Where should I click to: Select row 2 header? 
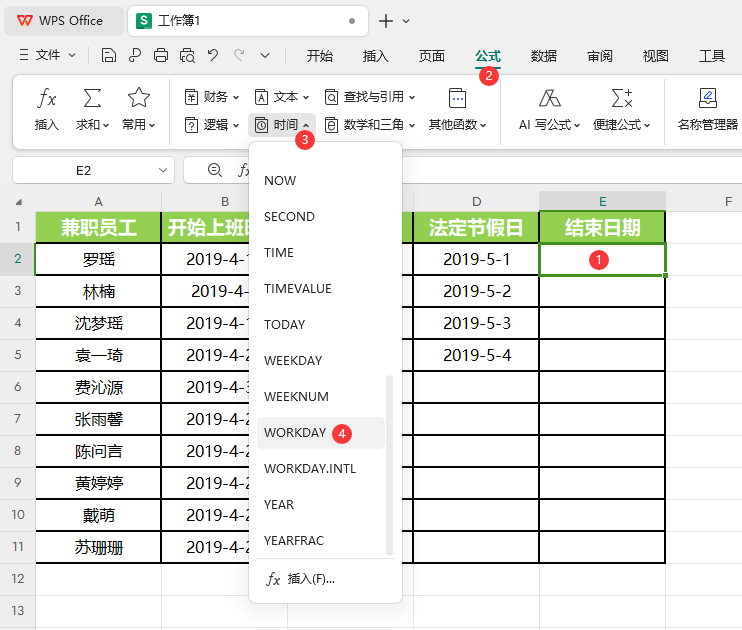coord(18,259)
